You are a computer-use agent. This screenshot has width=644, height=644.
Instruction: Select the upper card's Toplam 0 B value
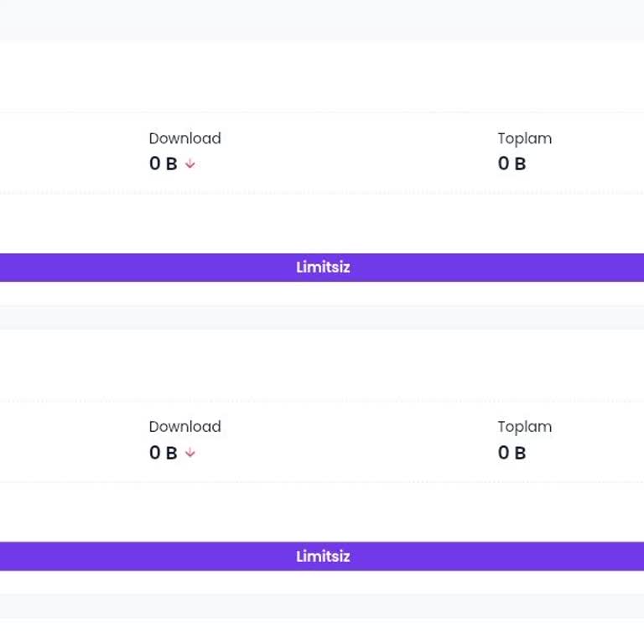click(512, 164)
